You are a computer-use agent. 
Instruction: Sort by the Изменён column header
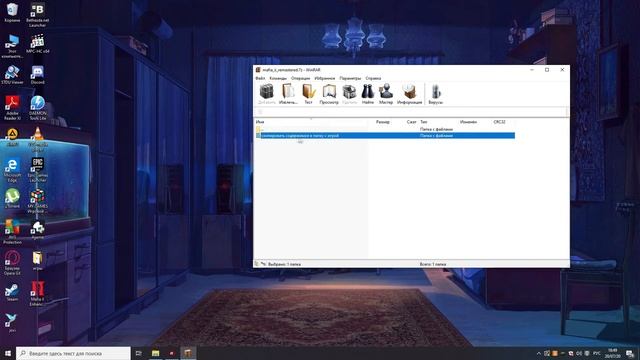(468, 122)
